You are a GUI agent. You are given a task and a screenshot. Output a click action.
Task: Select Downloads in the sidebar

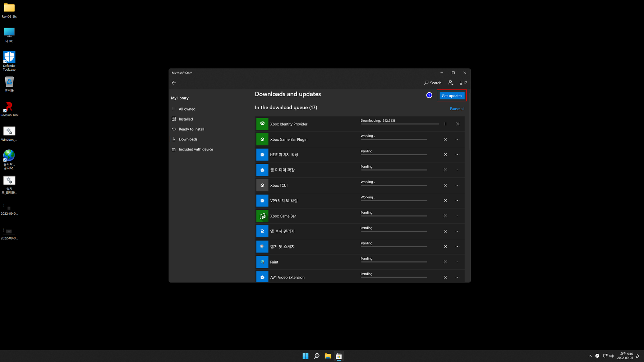[188, 139]
